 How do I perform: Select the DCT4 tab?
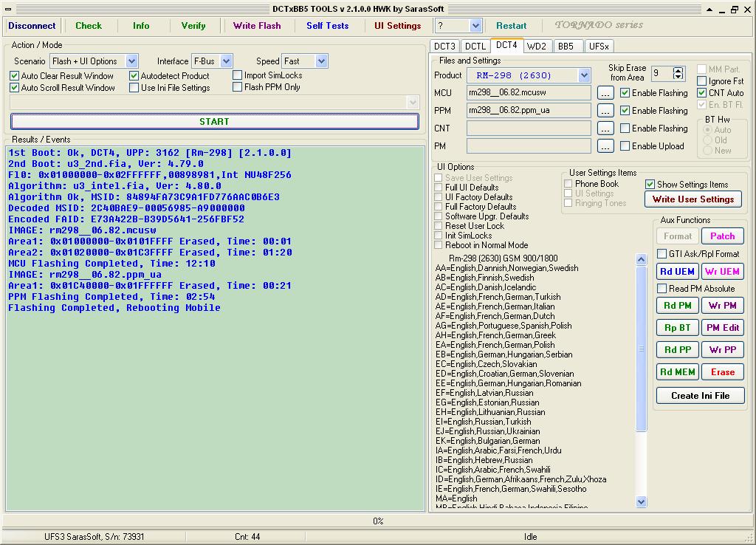[x=506, y=45]
